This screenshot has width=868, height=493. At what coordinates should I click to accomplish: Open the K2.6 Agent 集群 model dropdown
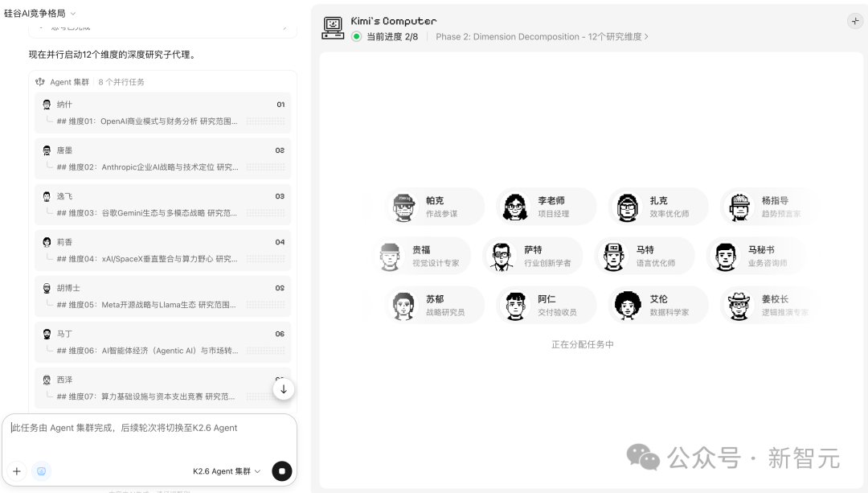click(x=227, y=471)
